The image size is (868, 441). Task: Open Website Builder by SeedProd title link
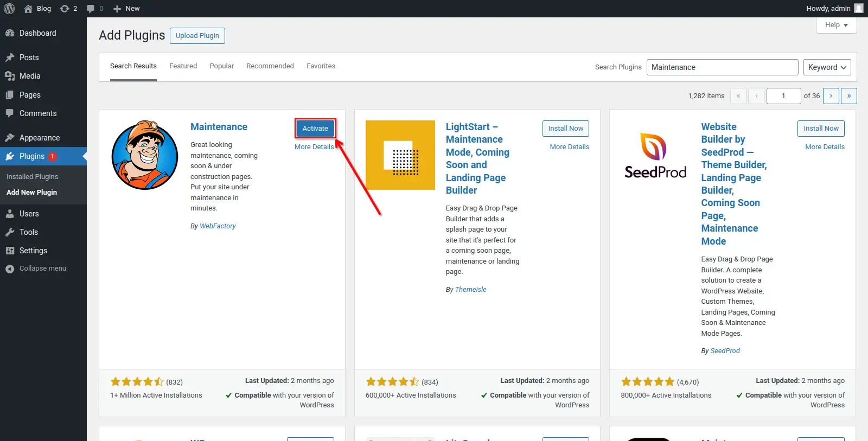[x=733, y=184]
